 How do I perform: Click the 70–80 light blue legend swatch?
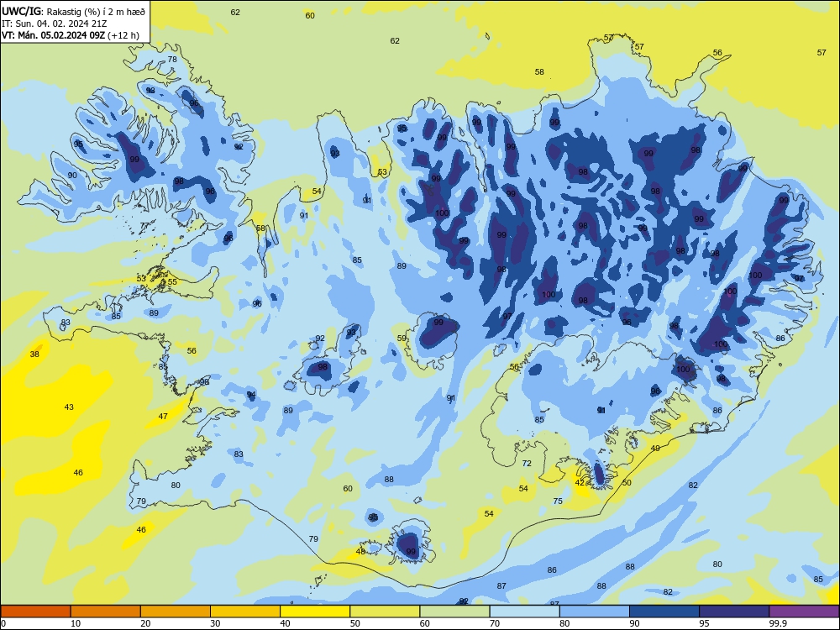click(x=524, y=612)
